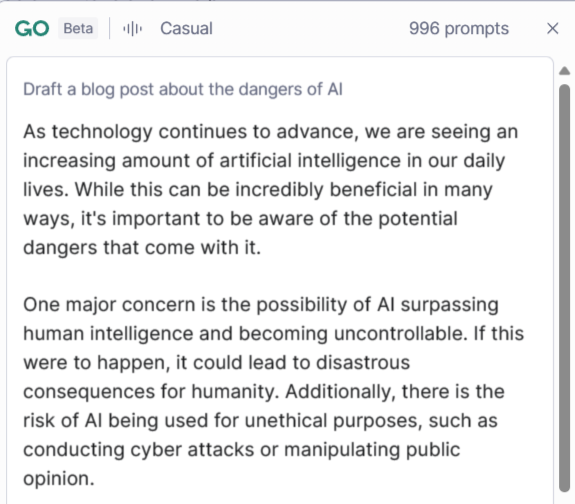This screenshot has width=575, height=504.
Task: Click the scrollbar track below the thumb
Action: point(564,498)
